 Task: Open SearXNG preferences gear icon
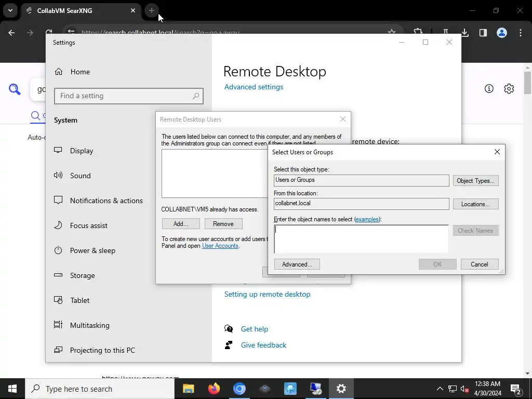[x=509, y=88]
